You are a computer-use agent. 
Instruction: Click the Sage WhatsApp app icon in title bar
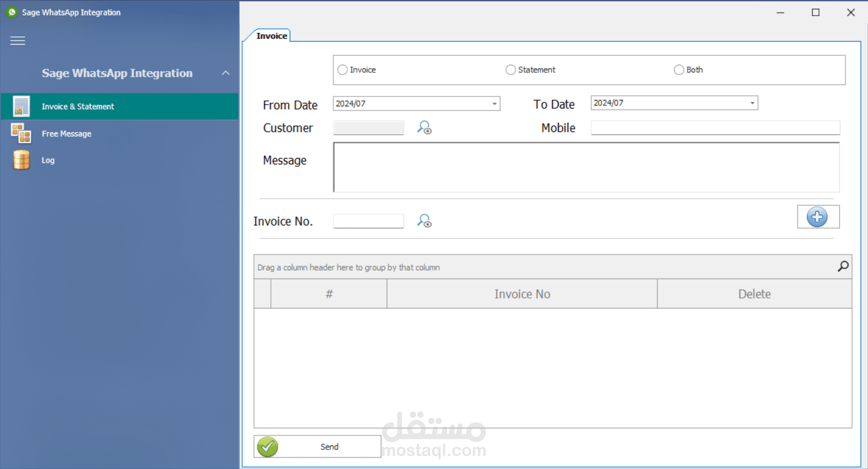pyautogui.click(x=12, y=12)
